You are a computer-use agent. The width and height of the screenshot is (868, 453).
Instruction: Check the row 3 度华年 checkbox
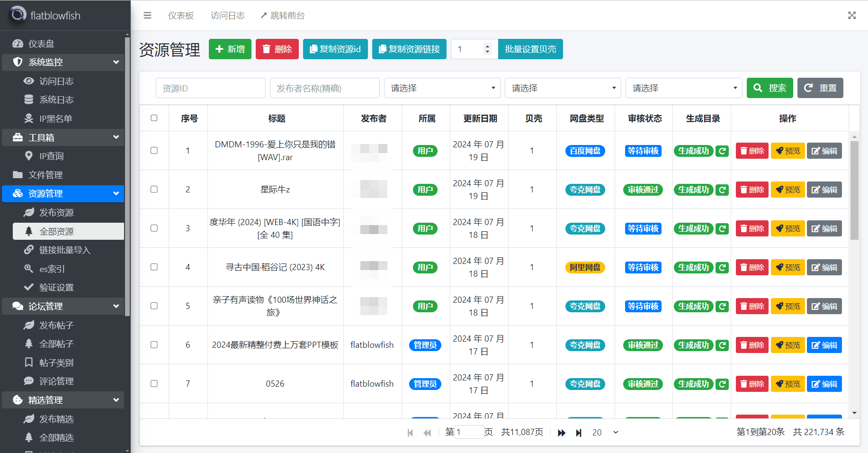(x=154, y=228)
